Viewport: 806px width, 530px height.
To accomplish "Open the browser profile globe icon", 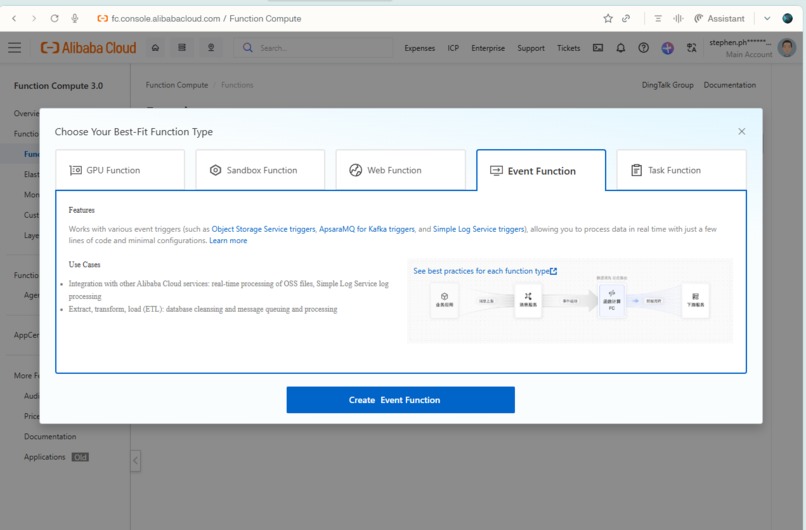I will coord(787,19).
